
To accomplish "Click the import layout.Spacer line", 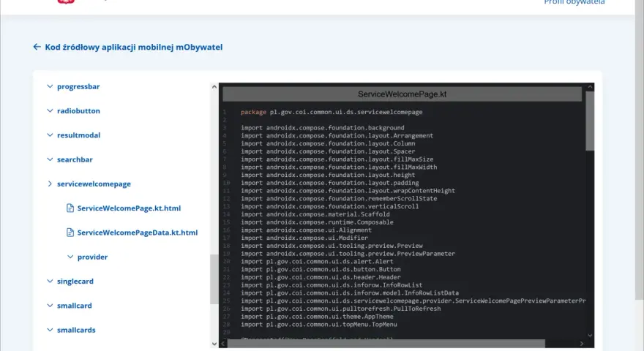I will pos(328,151).
